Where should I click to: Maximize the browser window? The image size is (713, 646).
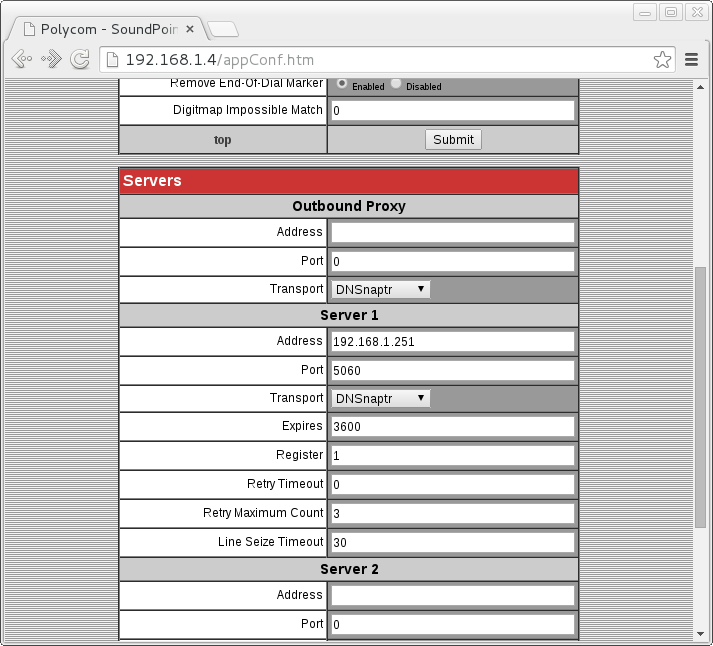point(670,12)
